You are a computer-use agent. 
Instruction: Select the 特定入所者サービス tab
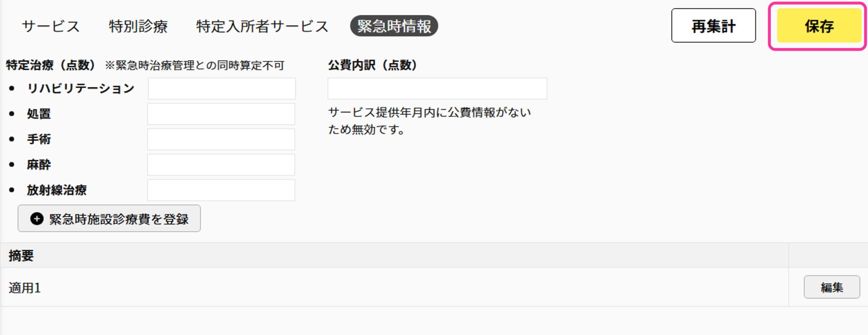click(262, 26)
